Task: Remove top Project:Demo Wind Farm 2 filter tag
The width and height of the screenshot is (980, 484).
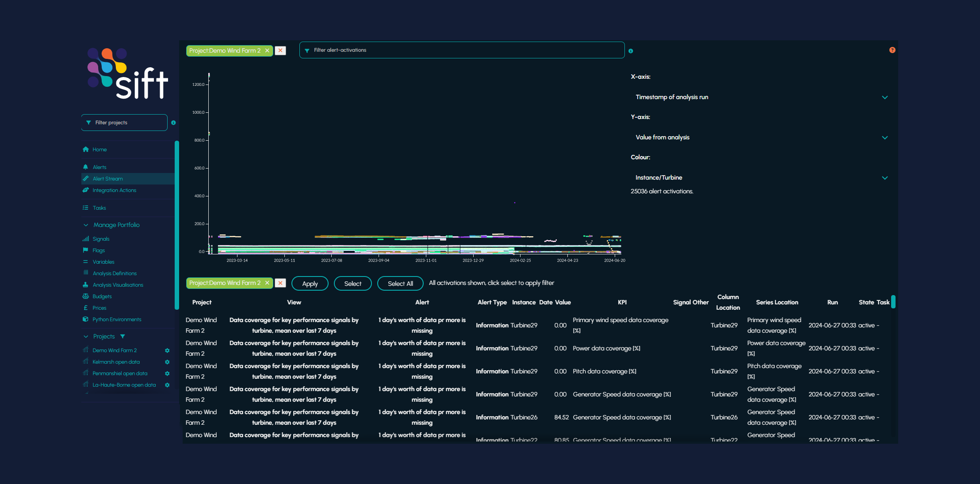Action: (x=267, y=50)
